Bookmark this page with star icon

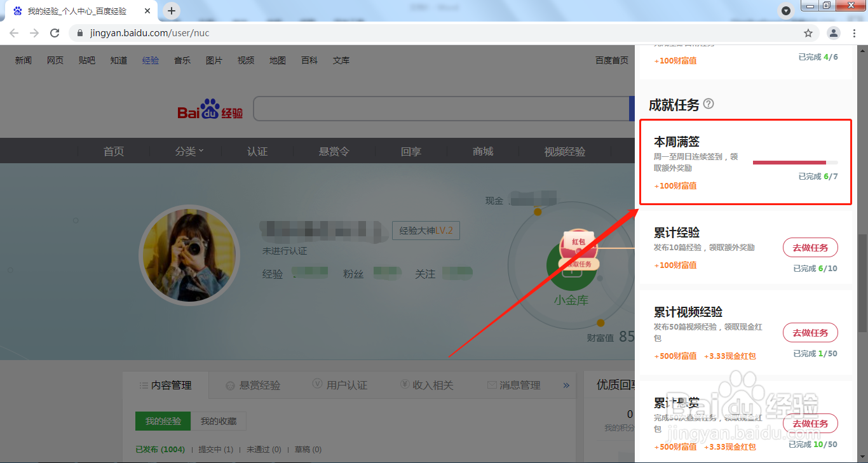(808, 33)
